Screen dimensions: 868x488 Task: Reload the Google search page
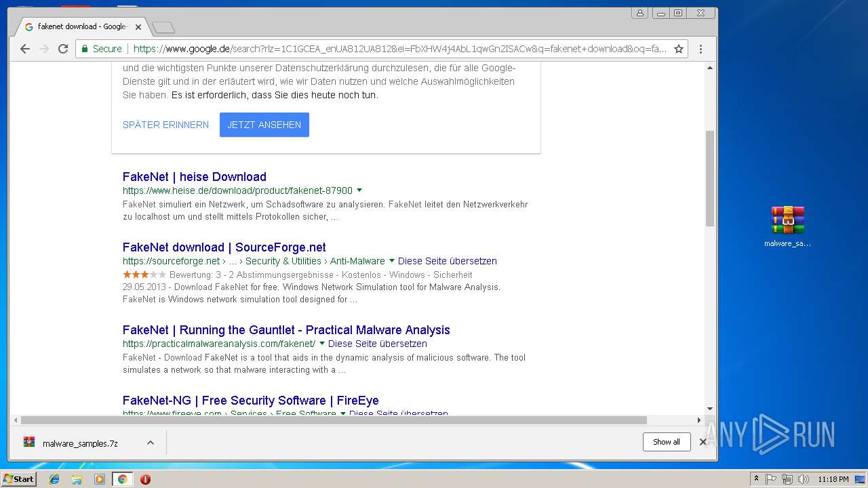63,49
